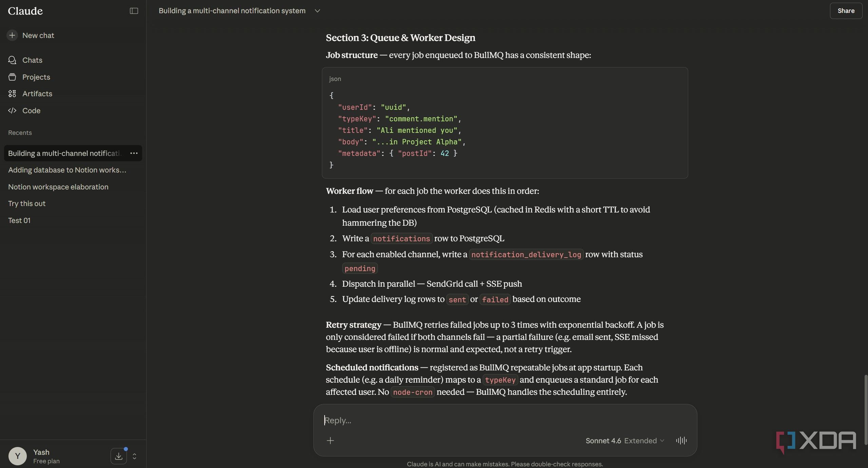Click the Claude logo in the sidebar
Viewport: 868px width, 468px height.
coord(25,11)
